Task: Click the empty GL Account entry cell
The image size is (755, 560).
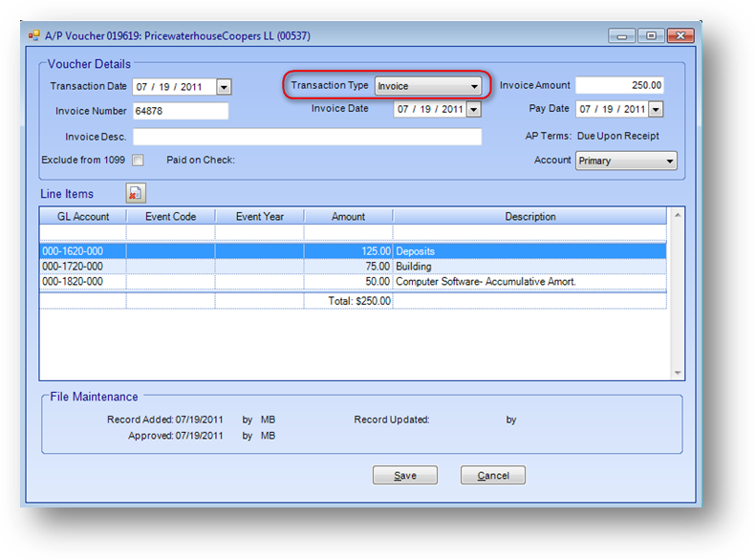Action: click(83, 232)
